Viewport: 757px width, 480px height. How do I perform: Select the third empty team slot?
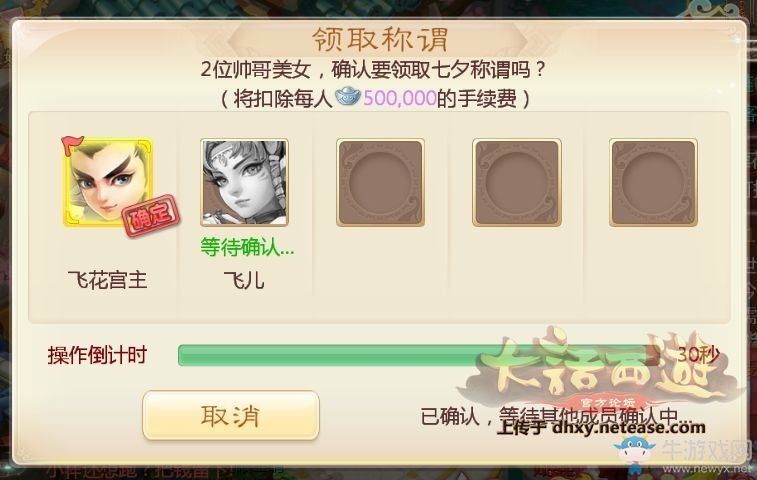pos(380,183)
